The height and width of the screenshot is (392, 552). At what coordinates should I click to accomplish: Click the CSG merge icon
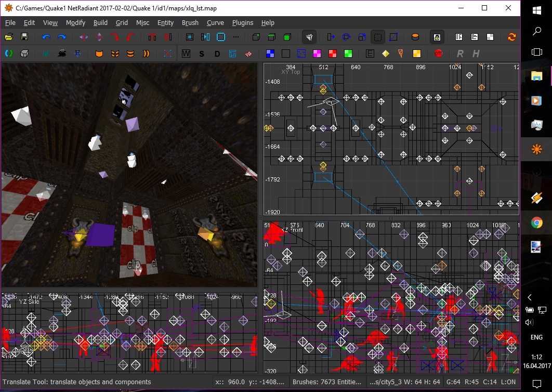point(205,37)
